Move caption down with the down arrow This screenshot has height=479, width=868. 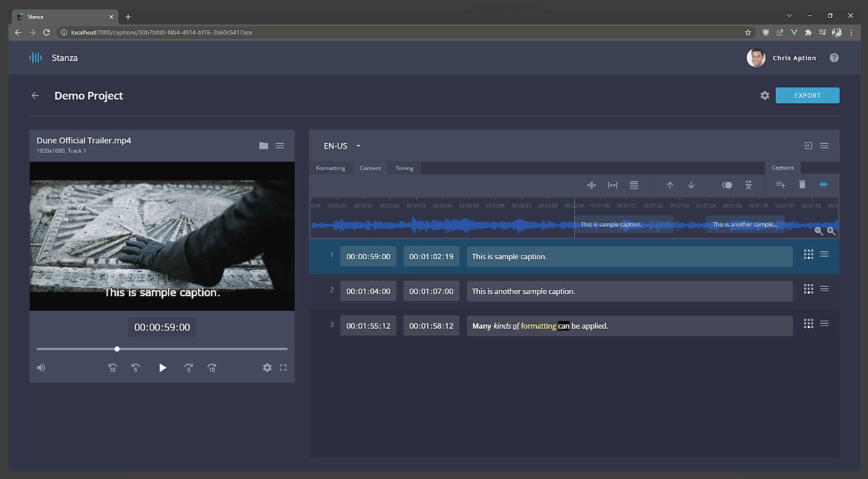691,185
